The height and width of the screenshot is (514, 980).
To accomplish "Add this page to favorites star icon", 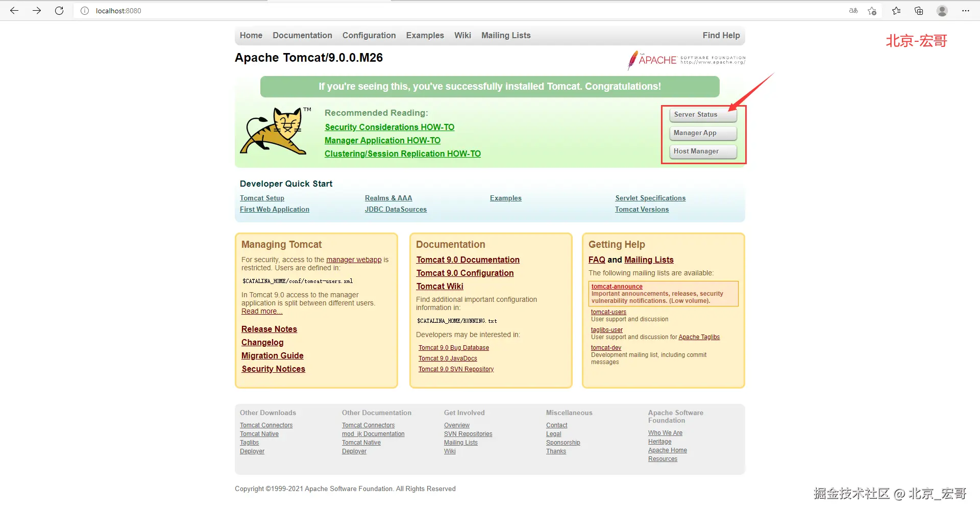I will 872,11.
